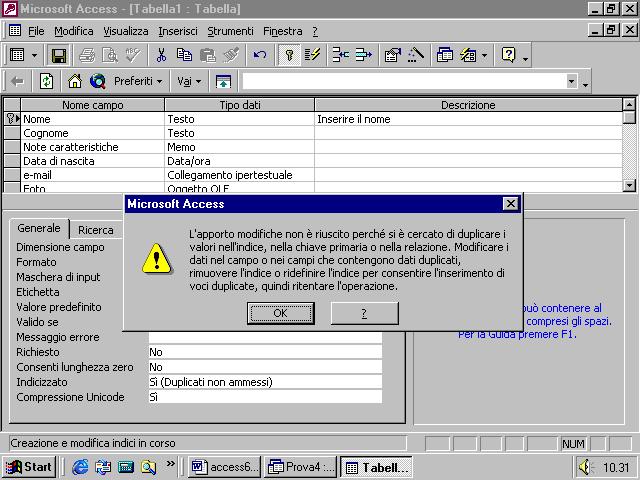
Task: Click the New Object icon
Action: [x=468, y=55]
